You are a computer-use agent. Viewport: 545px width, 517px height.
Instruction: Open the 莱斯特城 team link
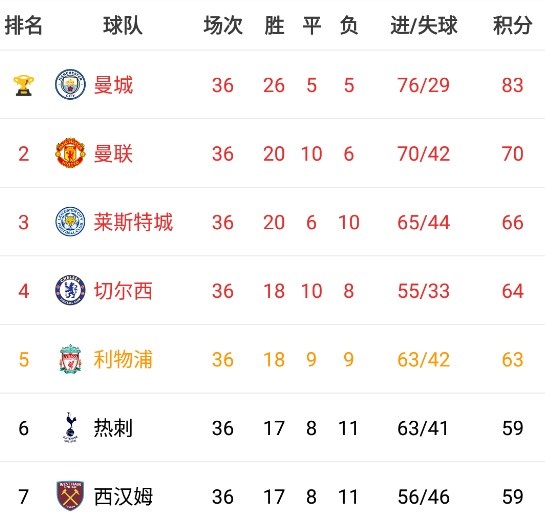[133, 222]
